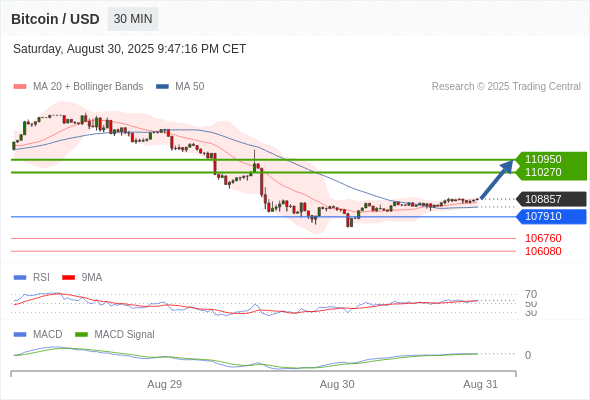Click the blue upward forecast arrow
The width and height of the screenshot is (590, 400).
[497, 179]
